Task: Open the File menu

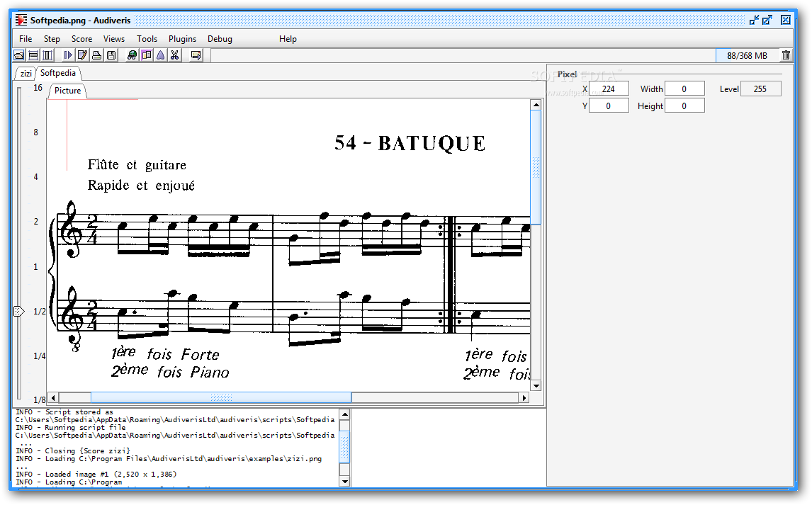Action: pos(26,39)
